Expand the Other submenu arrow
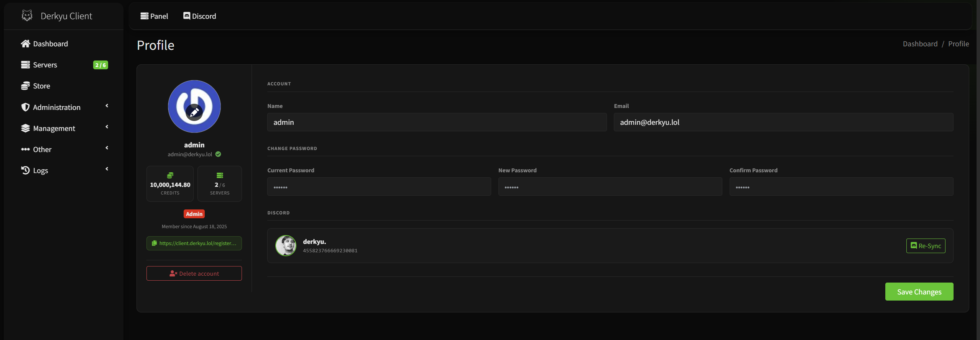The width and height of the screenshot is (980, 340). pos(107,148)
